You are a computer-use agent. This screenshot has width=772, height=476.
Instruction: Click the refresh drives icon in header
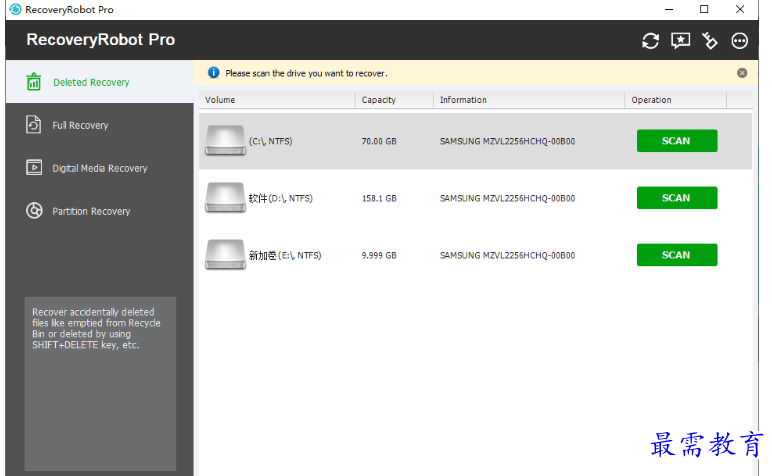tap(650, 41)
